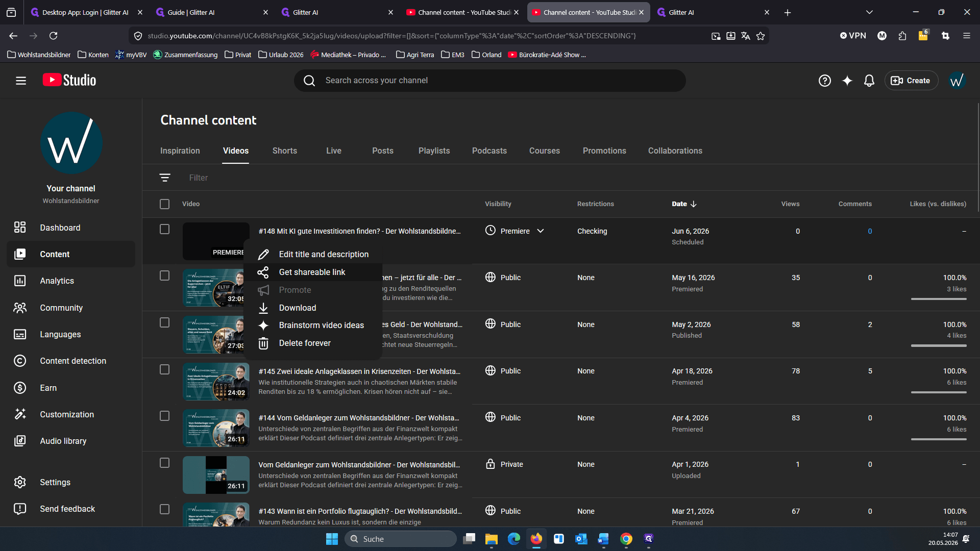Open the browser tab search chevron

(869, 12)
